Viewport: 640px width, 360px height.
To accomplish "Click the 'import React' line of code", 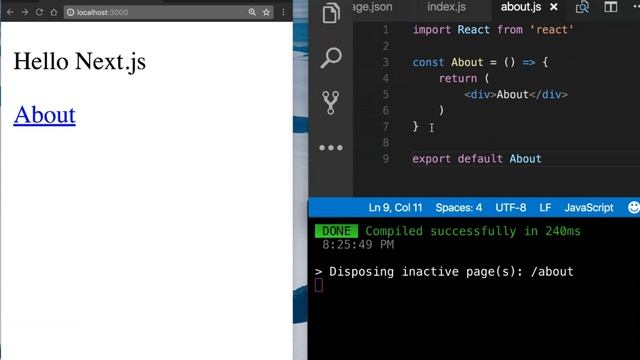I will point(493,30).
